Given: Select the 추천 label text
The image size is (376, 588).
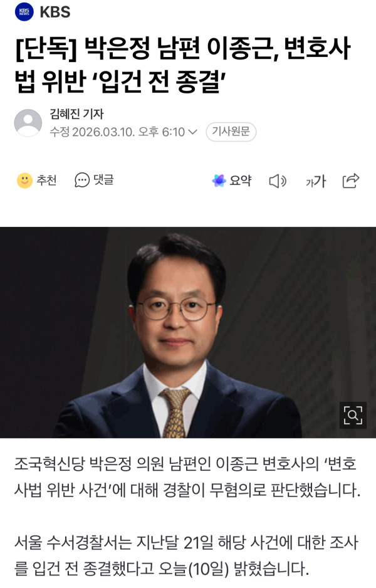Looking at the screenshot, I should click(x=46, y=181).
